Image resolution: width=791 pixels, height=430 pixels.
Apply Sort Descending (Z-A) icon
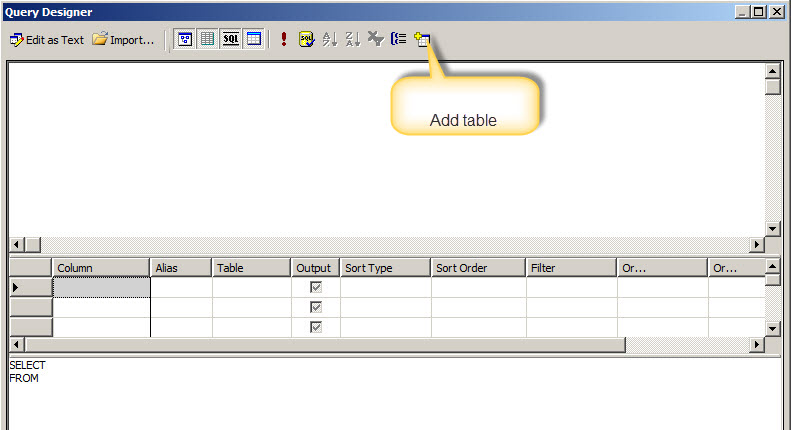(353, 39)
